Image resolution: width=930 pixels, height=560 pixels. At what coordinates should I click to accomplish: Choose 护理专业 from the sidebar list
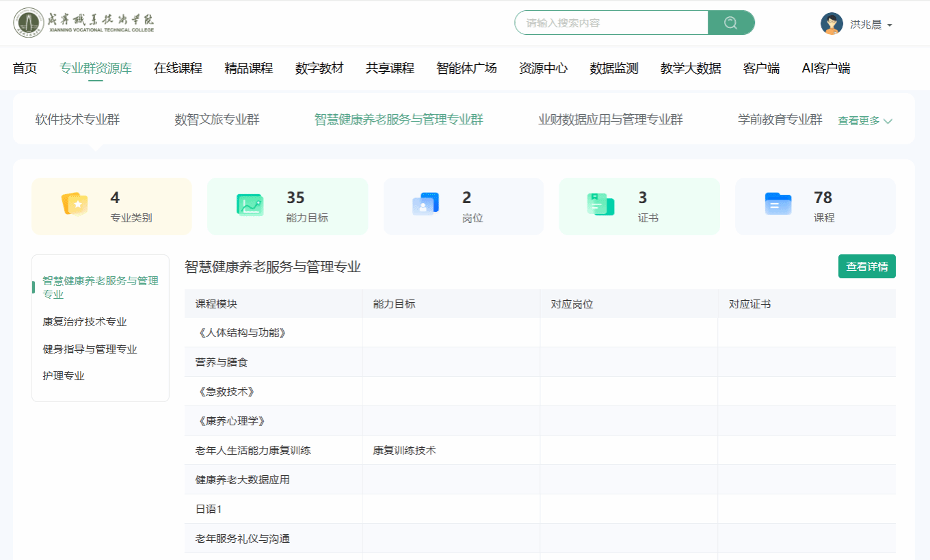64,376
